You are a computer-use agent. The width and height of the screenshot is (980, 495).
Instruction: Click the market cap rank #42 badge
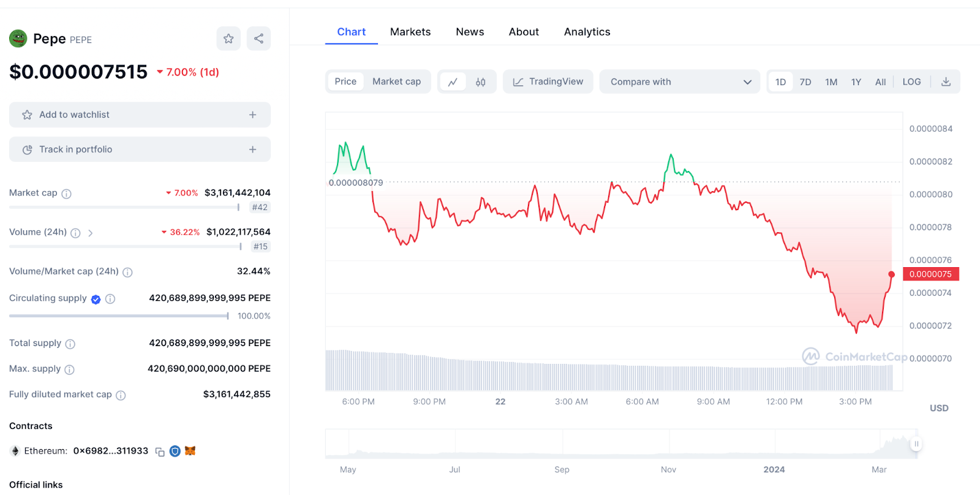(x=260, y=207)
